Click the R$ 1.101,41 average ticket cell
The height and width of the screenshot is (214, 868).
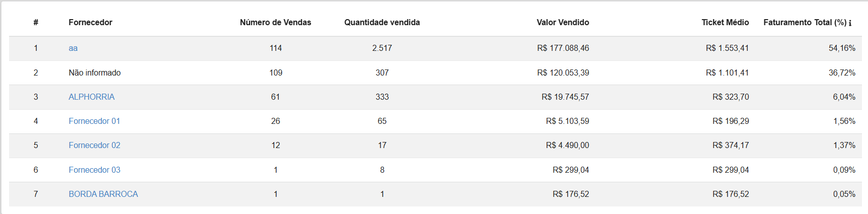(x=727, y=73)
